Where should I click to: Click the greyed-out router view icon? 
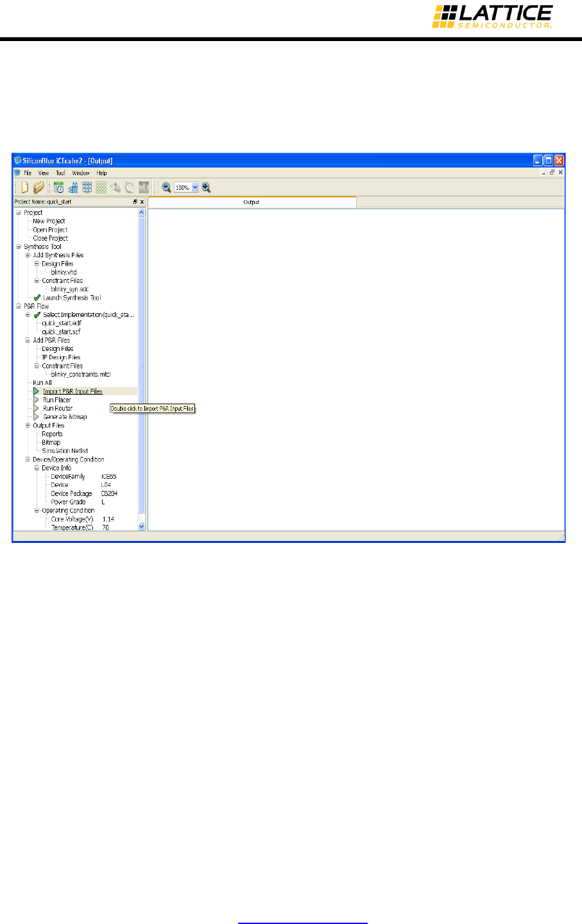pos(116,187)
